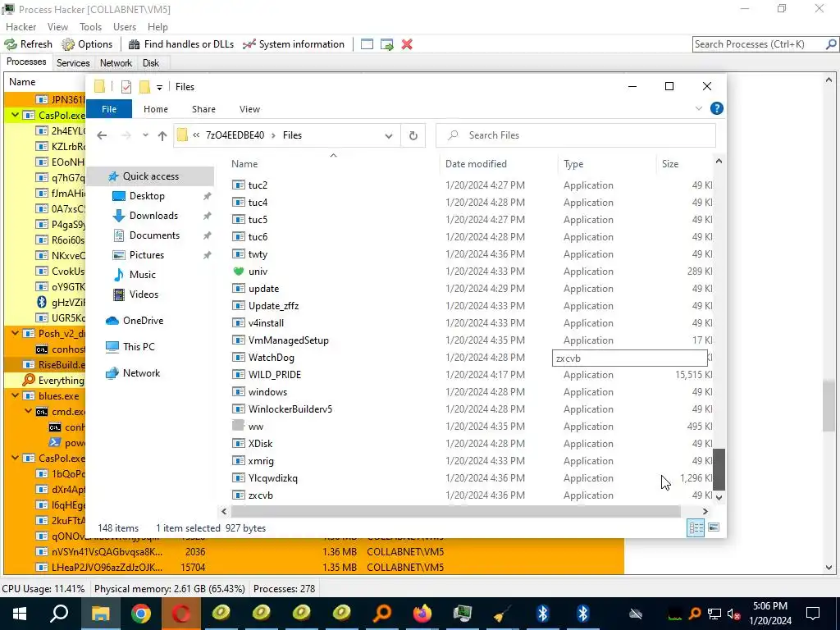Open Videos in navigation pane

[x=144, y=294]
